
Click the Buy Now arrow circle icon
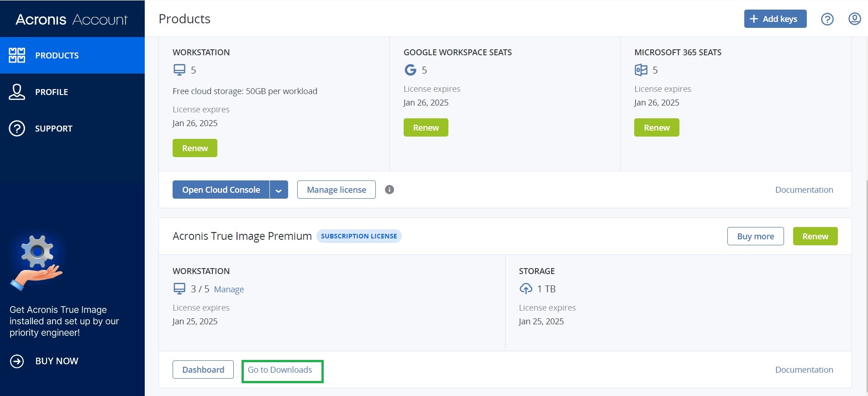(17, 361)
